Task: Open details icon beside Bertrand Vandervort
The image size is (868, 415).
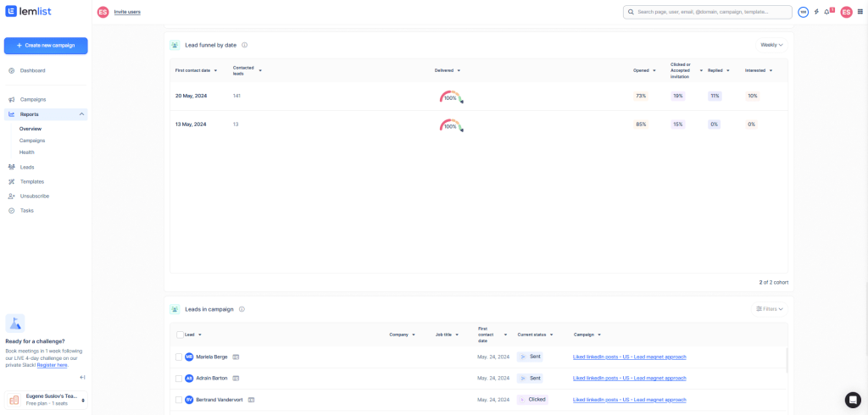Action: coord(251,400)
